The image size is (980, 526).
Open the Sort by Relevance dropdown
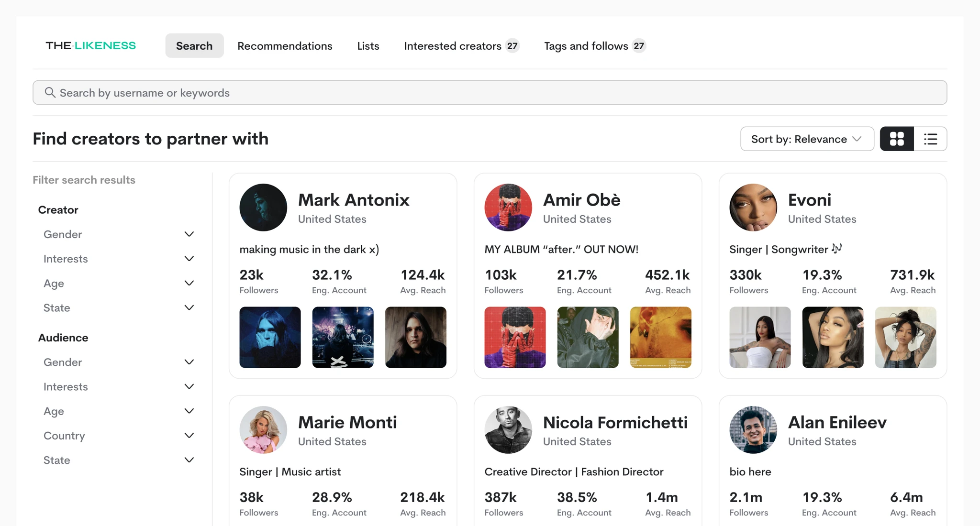[x=807, y=139]
